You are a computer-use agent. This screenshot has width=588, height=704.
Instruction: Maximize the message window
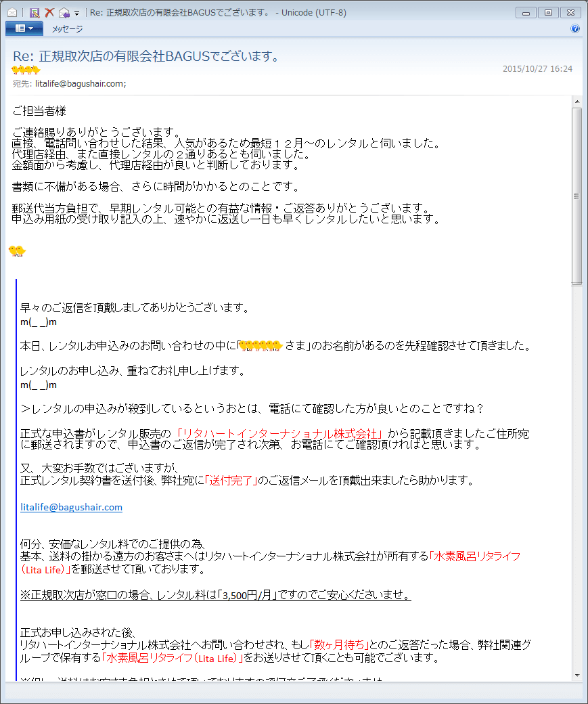coord(548,13)
